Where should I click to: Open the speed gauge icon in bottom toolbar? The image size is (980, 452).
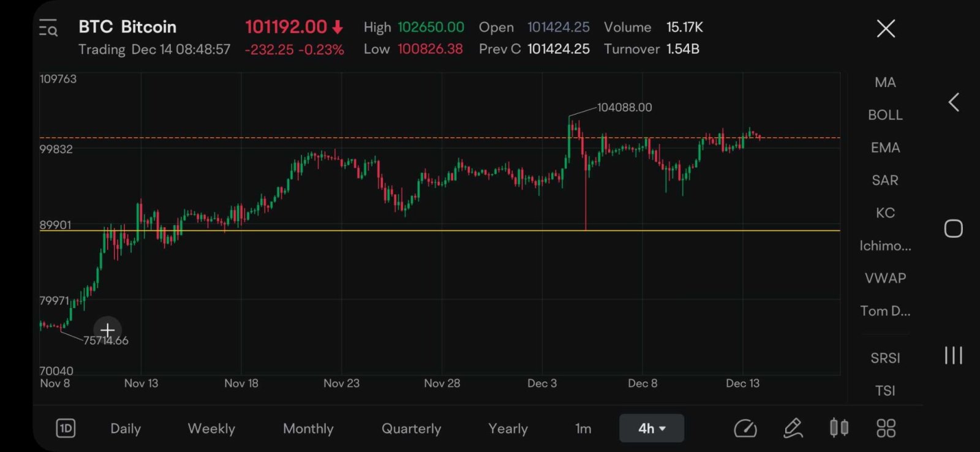[x=745, y=428]
